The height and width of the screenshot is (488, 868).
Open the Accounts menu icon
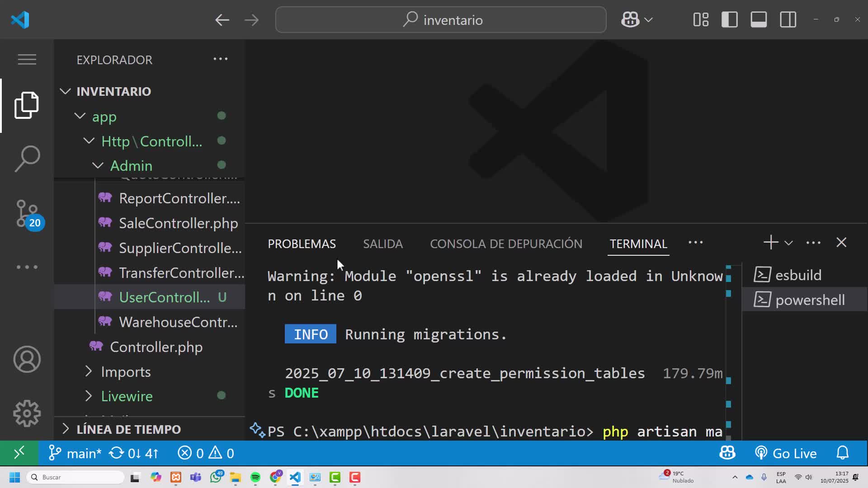27,359
